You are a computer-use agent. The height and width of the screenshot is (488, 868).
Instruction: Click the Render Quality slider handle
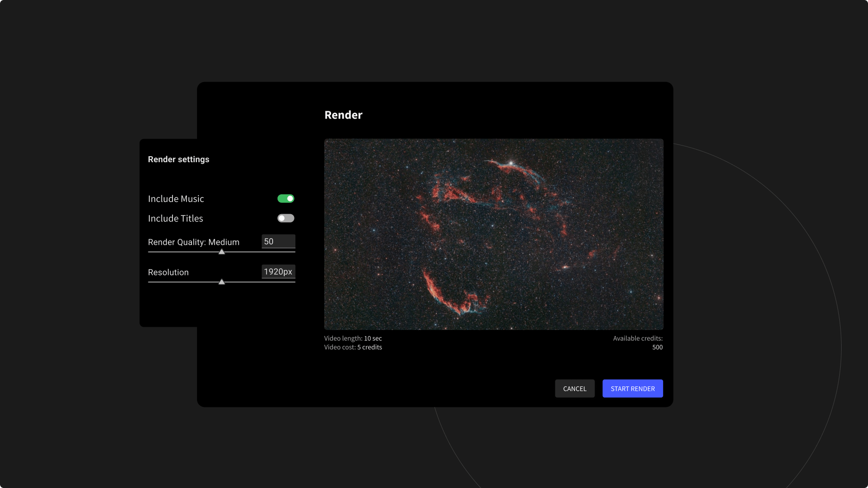222,252
